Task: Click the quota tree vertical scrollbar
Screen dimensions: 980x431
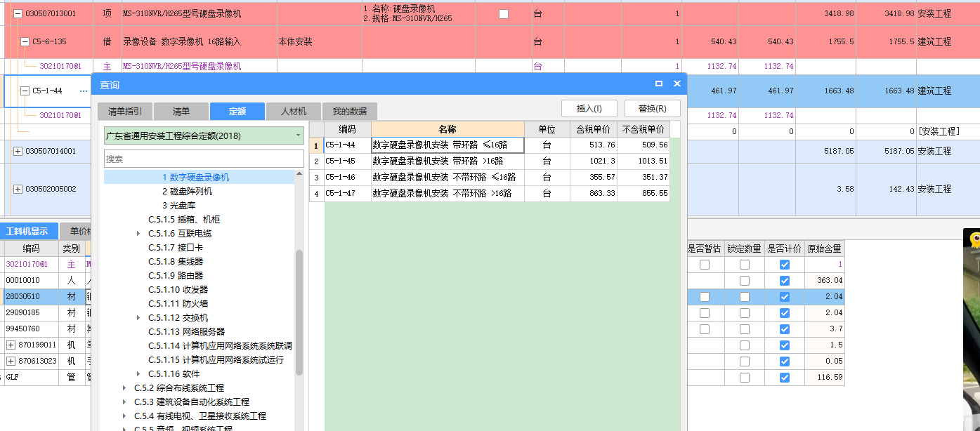Action: [299, 312]
